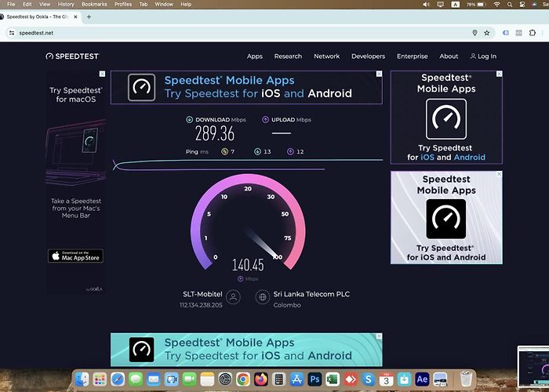Close the light-colored right sidebar ad
549x392 pixels.
point(500,174)
